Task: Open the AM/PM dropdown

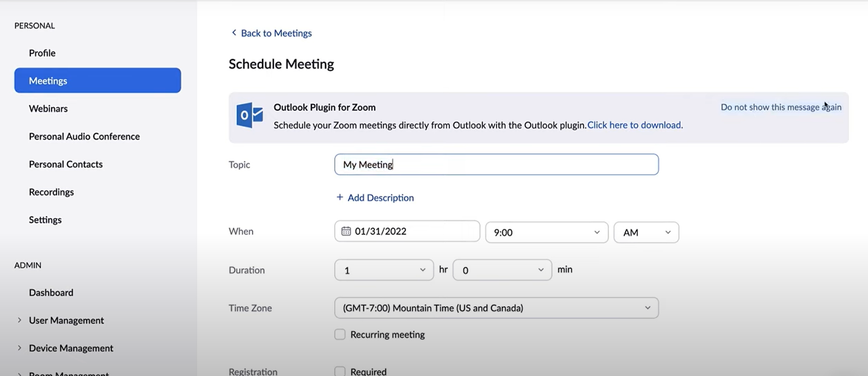Action: 646,232
